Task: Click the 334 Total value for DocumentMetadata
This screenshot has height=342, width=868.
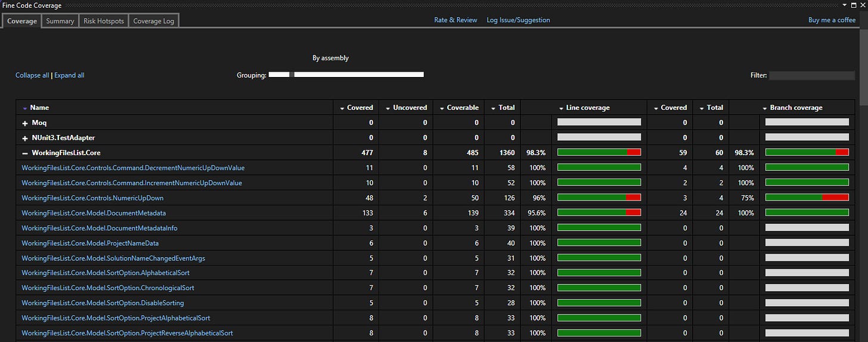Action: [x=509, y=212]
